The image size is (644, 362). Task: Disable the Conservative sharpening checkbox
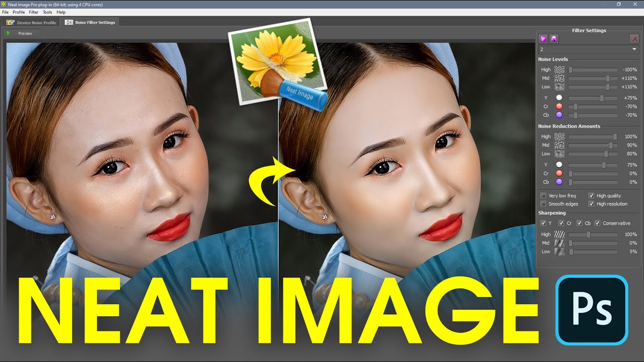point(598,223)
